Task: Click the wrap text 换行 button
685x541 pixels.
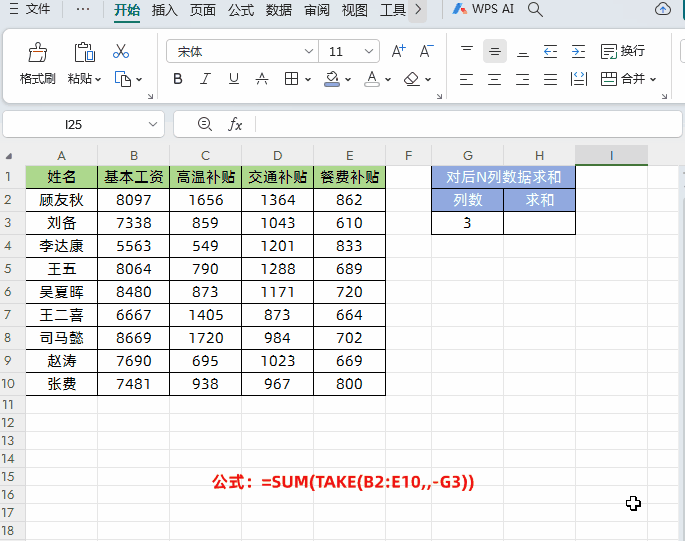Action: [x=623, y=51]
